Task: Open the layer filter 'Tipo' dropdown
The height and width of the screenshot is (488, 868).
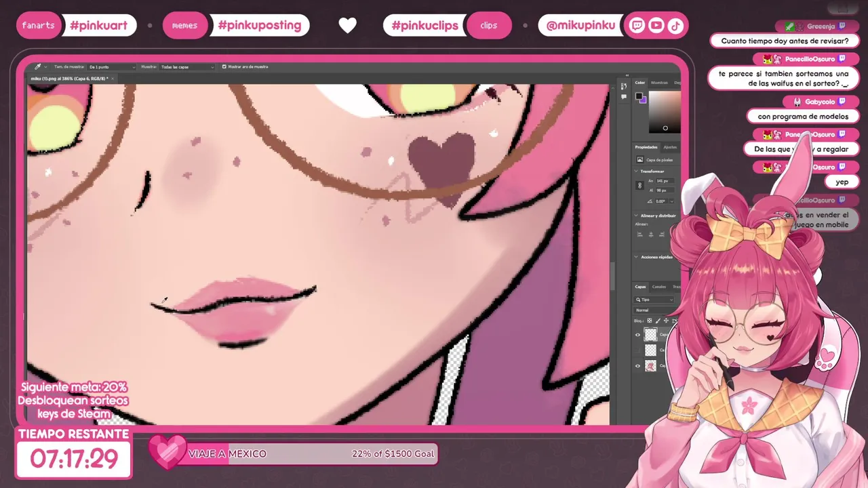Action: pyautogui.click(x=654, y=300)
